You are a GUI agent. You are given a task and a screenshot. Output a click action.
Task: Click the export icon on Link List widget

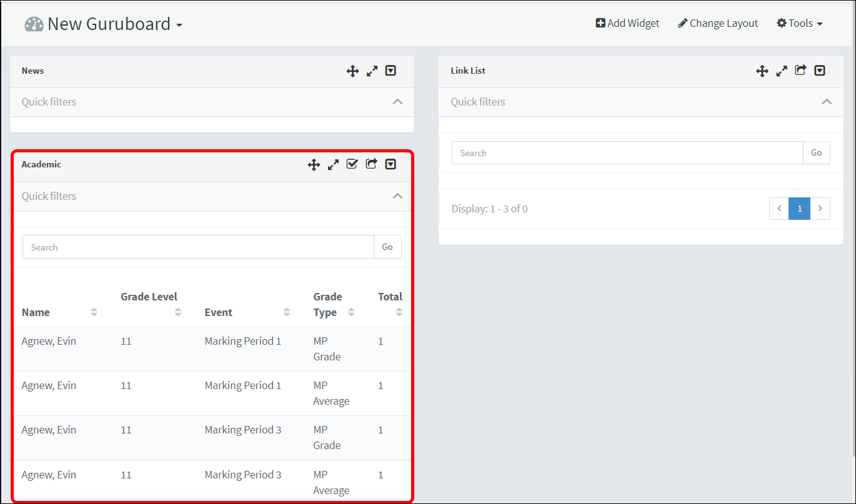click(x=801, y=71)
